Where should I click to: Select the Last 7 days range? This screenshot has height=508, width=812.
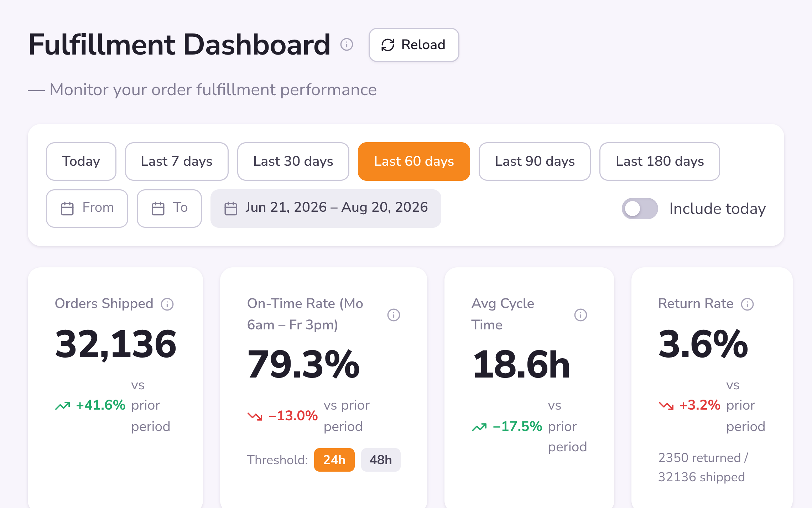177,161
